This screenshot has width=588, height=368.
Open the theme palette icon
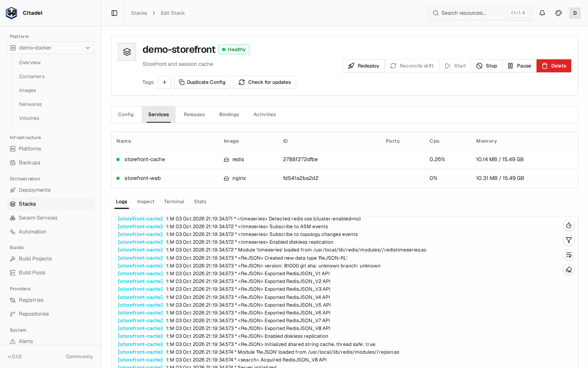pyautogui.click(x=559, y=13)
